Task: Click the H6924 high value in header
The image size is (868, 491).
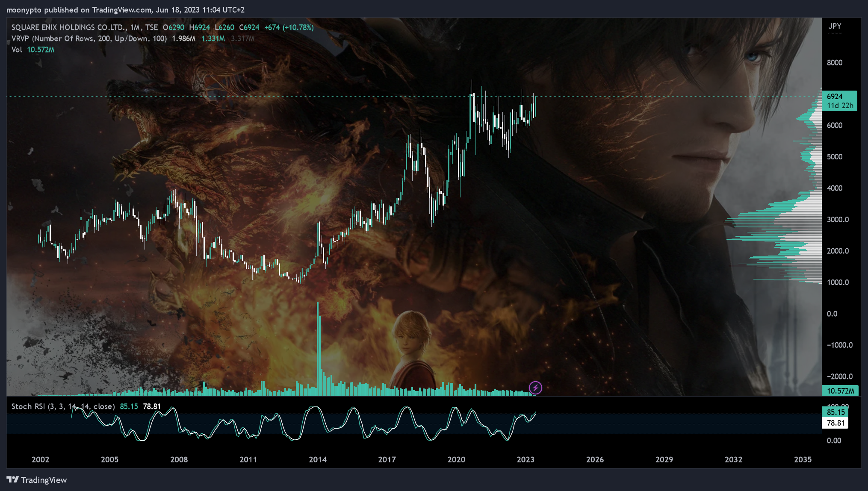Action: (x=199, y=27)
